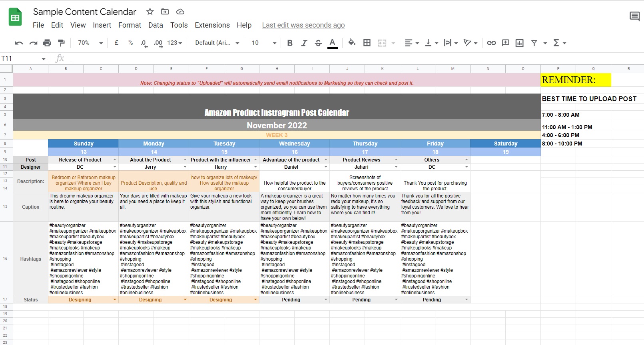Click the Merge cells icon

tap(382, 43)
